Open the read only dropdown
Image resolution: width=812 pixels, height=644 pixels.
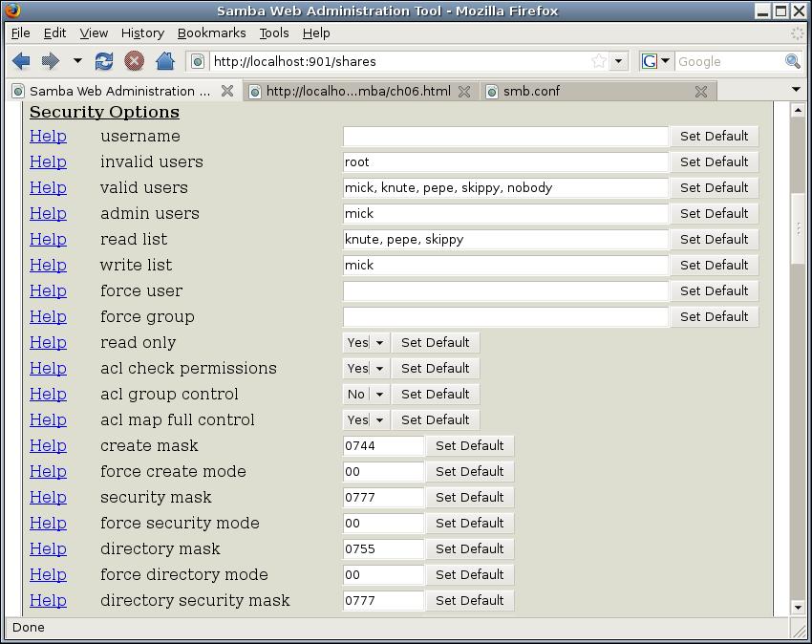tap(378, 342)
